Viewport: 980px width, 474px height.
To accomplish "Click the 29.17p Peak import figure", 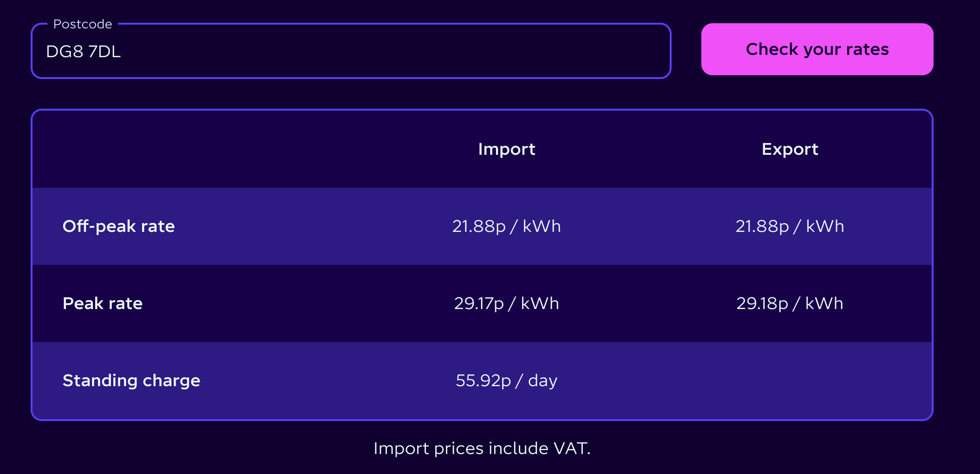I will pos(479,303).
